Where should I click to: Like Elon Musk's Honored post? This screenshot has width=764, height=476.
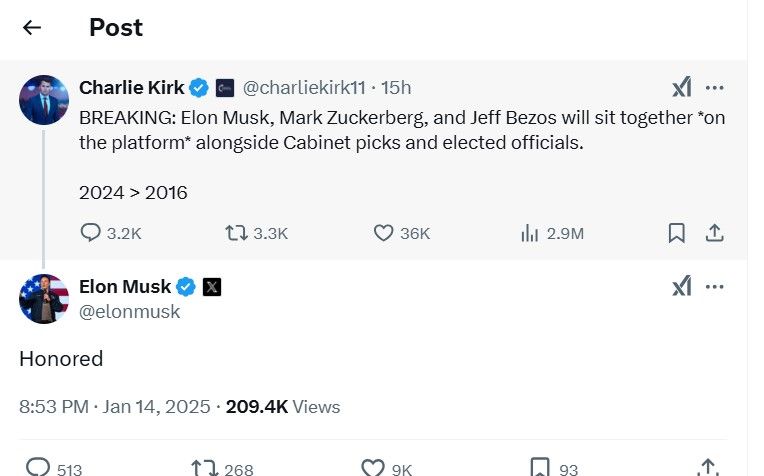[x=373, y=467]
